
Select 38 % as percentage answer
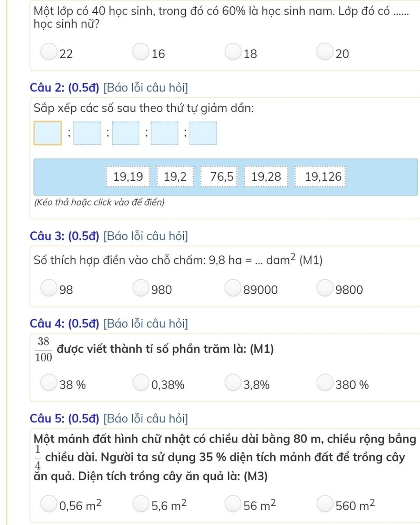pyautogui.click(x=49, y=383)
